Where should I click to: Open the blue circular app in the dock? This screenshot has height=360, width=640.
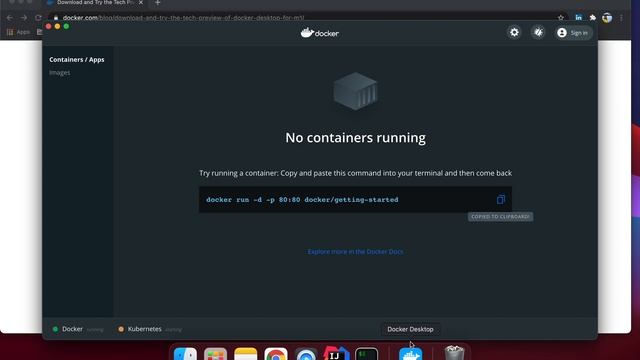pyautogui.click(x=306, y=354)
